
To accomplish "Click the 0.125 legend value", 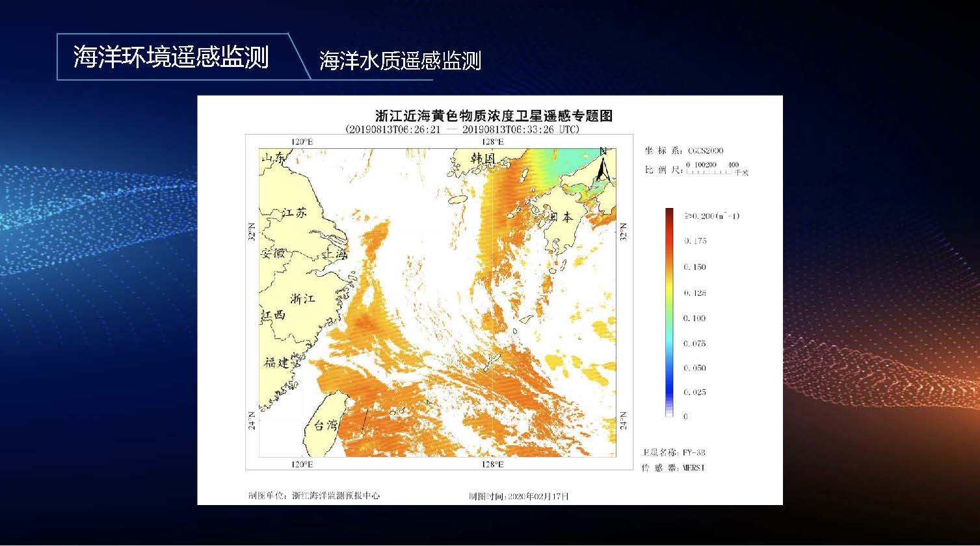I will pyautogui.click(x=695, y=293).
